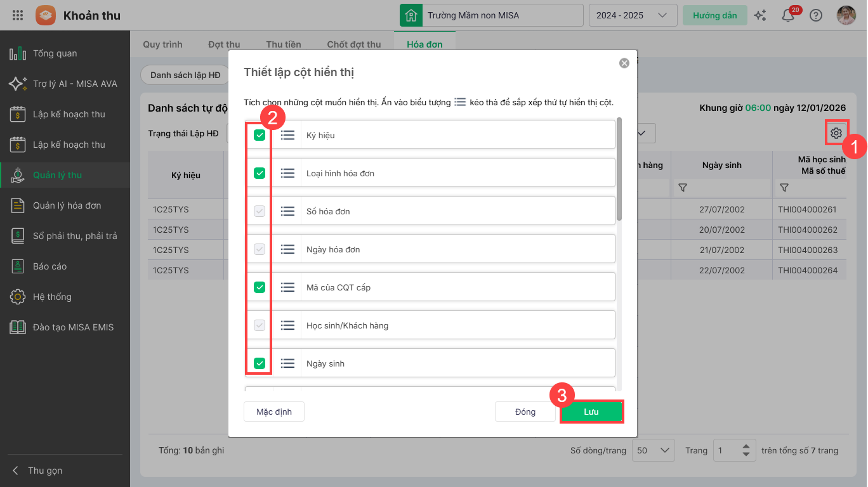
Task: Uncheck the Ký hiệu column checkbox
Action: tap(260, 135)
